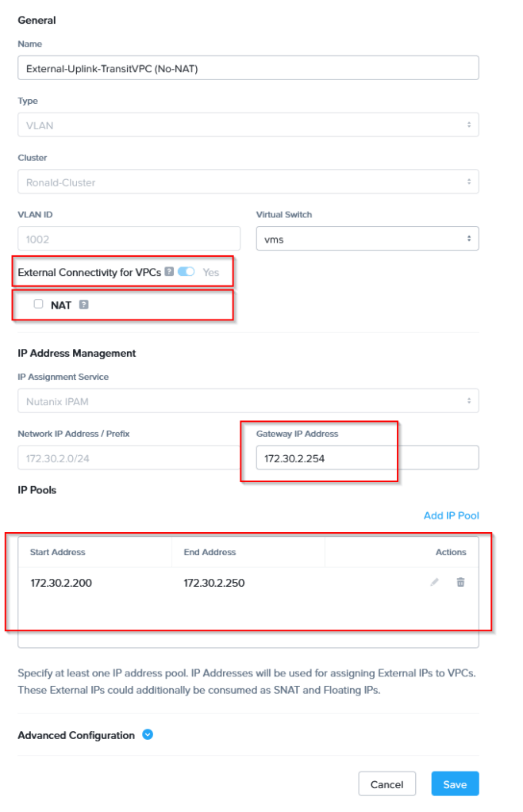Click the Gateway IP Address field
Screen dimensions: 523x812
point(367,458)
